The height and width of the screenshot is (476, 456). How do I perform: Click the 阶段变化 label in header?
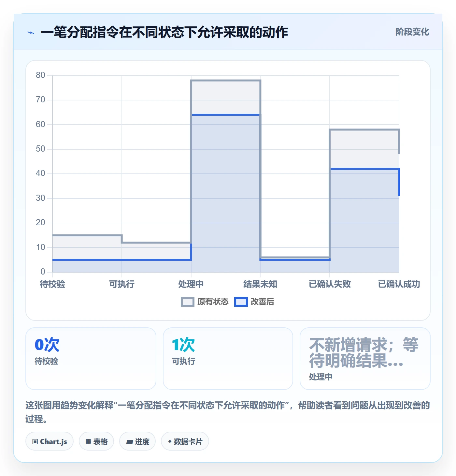412,32
